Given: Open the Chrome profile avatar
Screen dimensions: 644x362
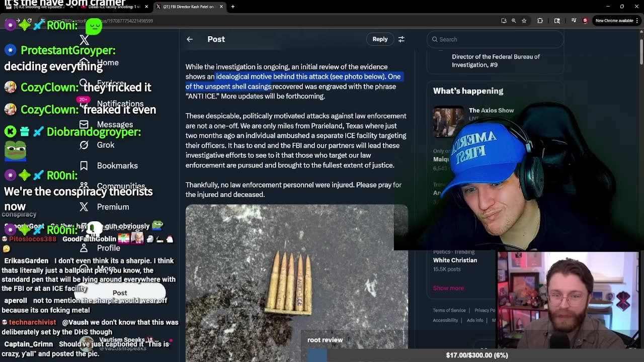Looking at the screenshot, I should pos(585,21).
